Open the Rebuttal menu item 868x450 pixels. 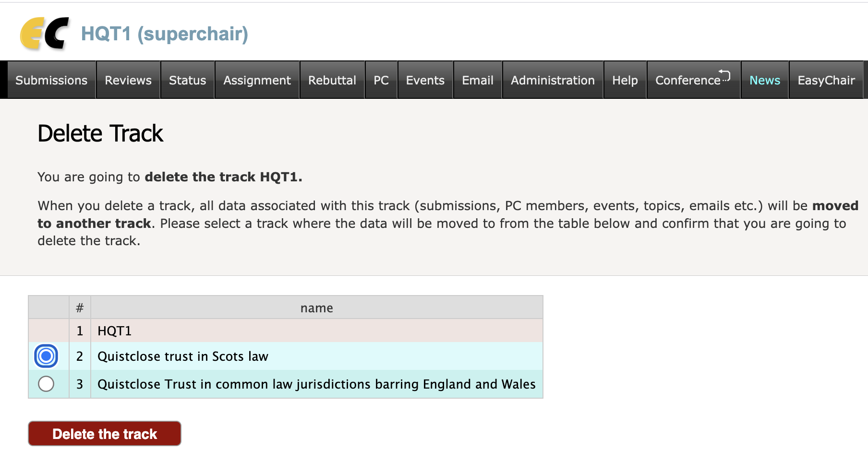click(332, 80)
